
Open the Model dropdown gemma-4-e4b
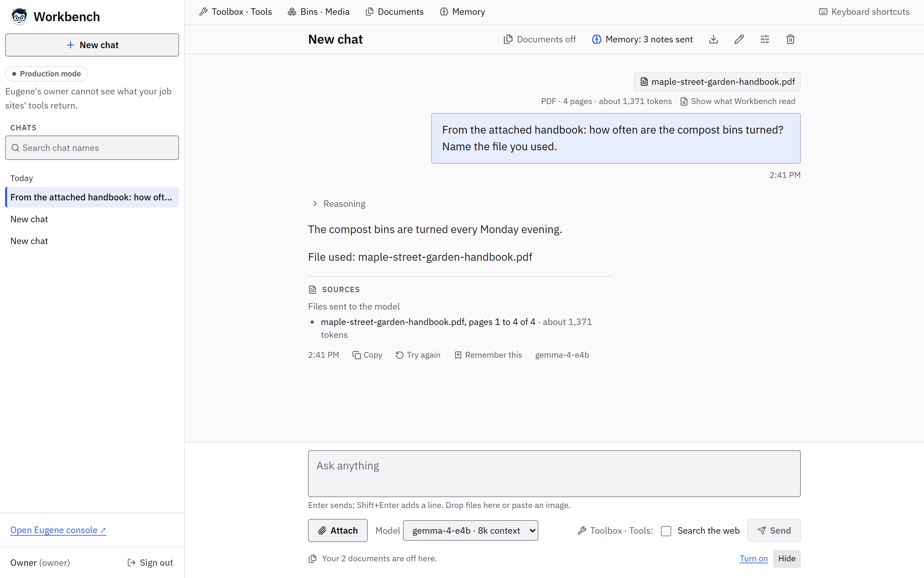(x=470, y=530)
